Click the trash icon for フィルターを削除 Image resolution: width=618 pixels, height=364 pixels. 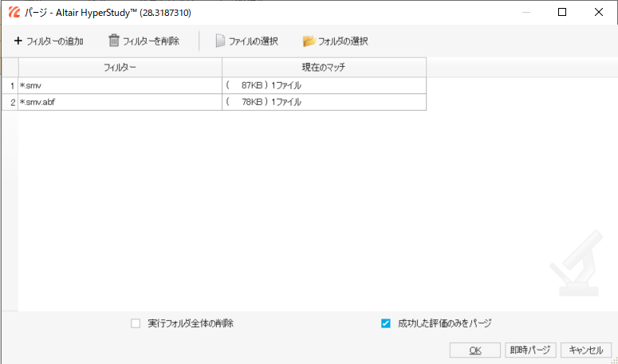[x=114, y=41]
